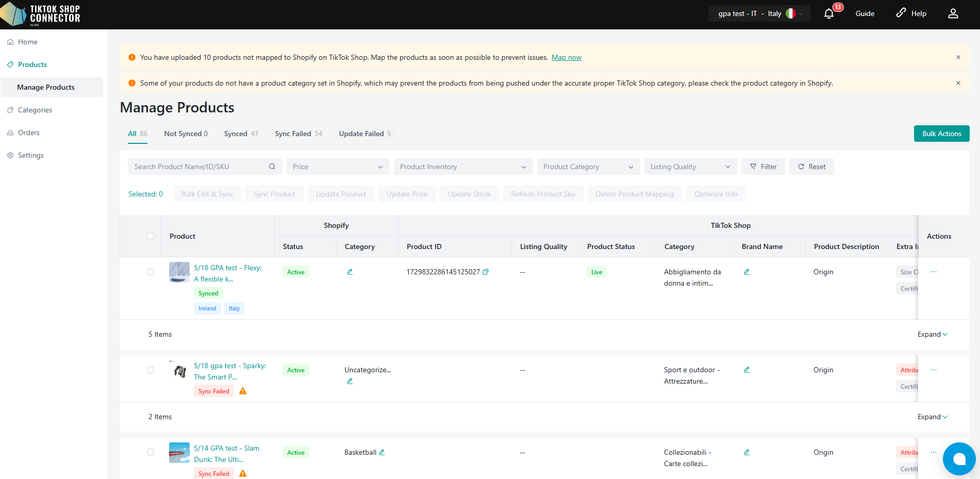Switch to the Sync Failed tab

coord(298,134)
